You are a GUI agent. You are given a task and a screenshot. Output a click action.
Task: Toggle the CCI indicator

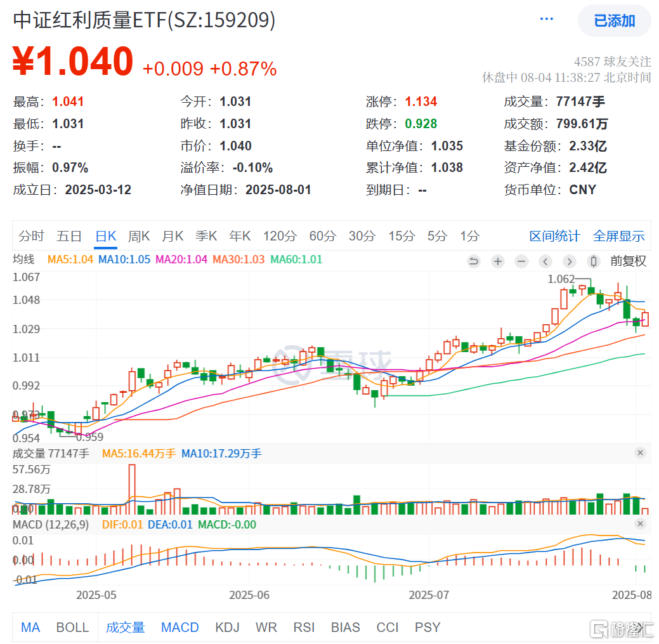(387, 628)
